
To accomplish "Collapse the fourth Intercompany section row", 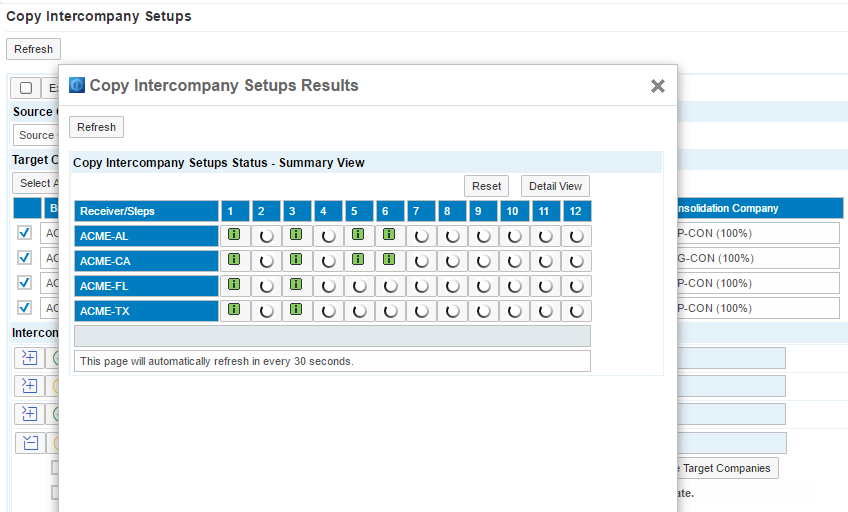I will point(29,442).
